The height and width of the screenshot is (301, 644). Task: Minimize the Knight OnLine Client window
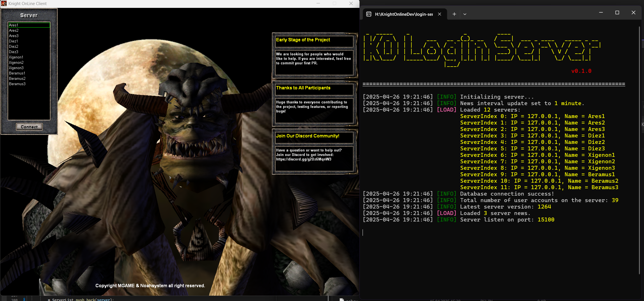pos(318,4)
